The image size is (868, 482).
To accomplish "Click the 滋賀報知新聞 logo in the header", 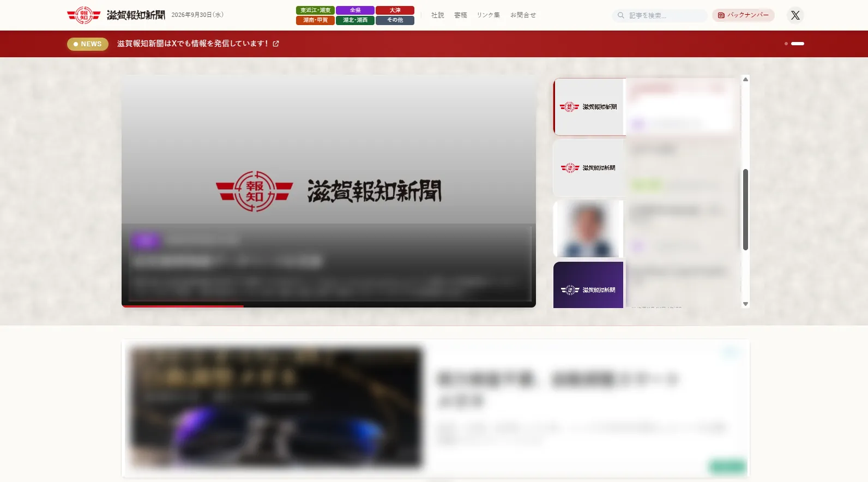I will pyautogui.click(x=116, y=15).
